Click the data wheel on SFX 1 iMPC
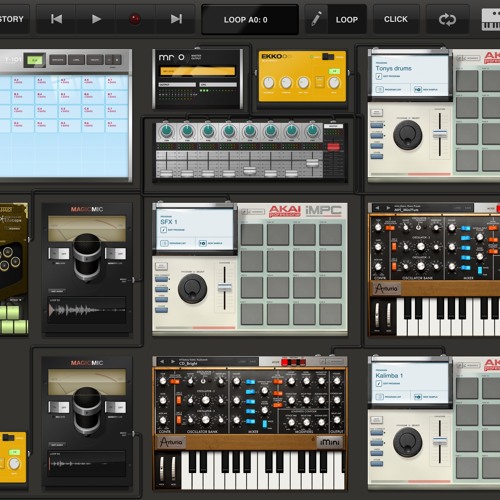 pyautogui.click(x=192, y=289)
